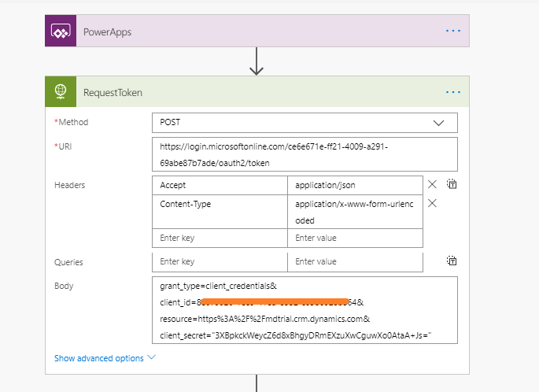Click Show advanced options link
The height and width of the screenshot is (392, 539).
click(99, 358)
